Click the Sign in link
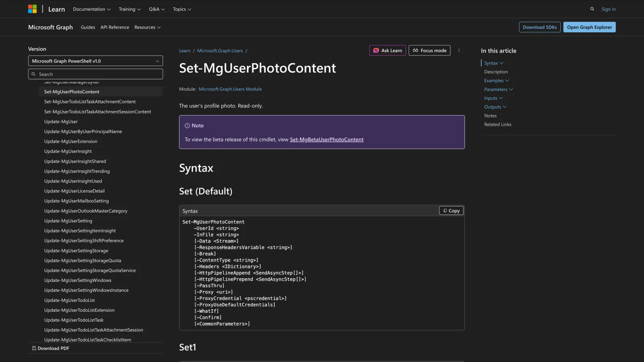Image resolution: width=644 pixels, height=362 pixels. [x=609, y=9]
